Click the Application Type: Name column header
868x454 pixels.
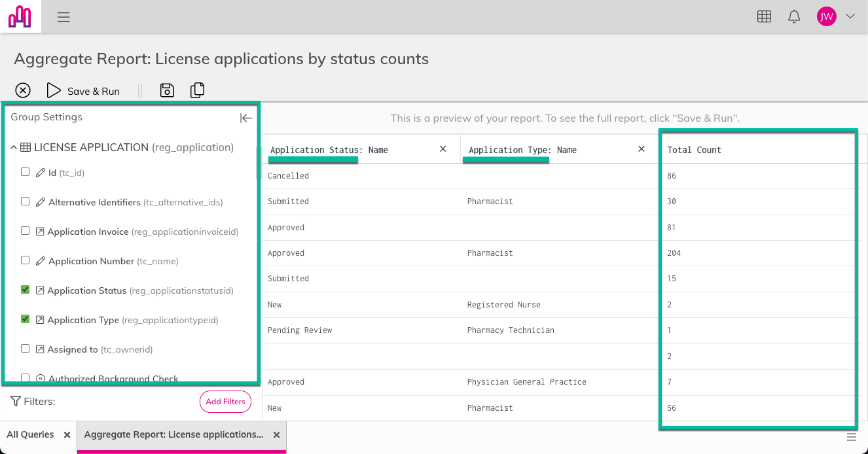(522, 150)
